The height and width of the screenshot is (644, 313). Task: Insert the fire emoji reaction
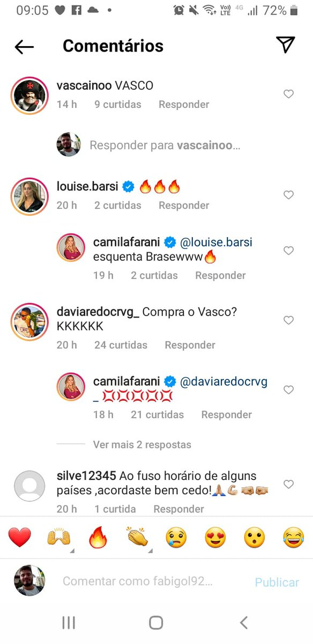(x=98, y=537)
